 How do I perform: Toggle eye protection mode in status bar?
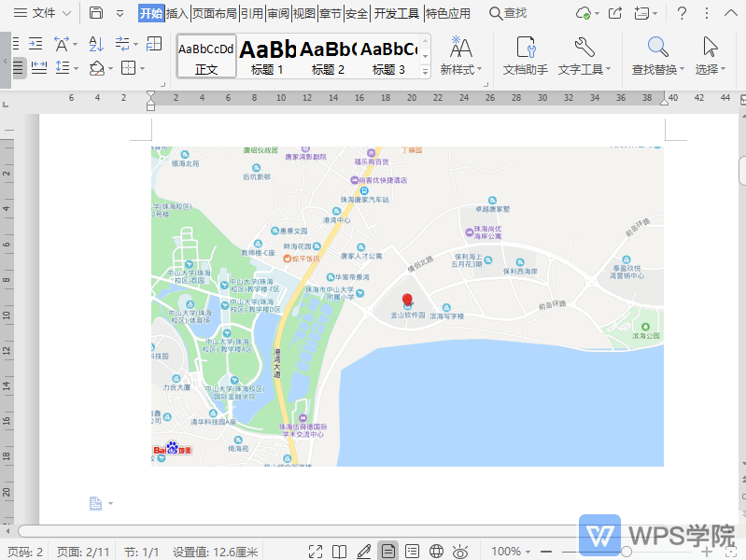click(x=459, y=552)
